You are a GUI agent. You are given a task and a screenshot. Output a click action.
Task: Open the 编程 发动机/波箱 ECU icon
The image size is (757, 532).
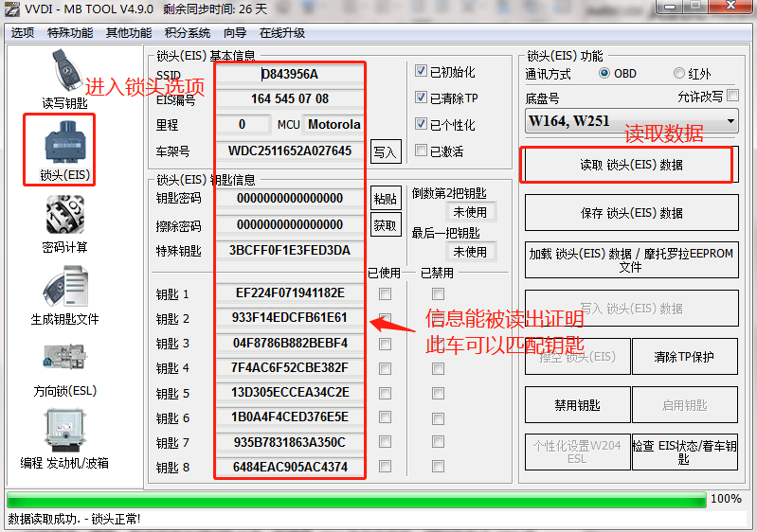coord(64,430)
